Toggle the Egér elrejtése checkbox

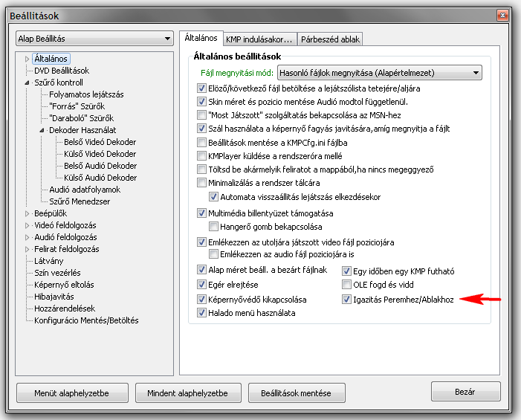(x=201, y=285)
